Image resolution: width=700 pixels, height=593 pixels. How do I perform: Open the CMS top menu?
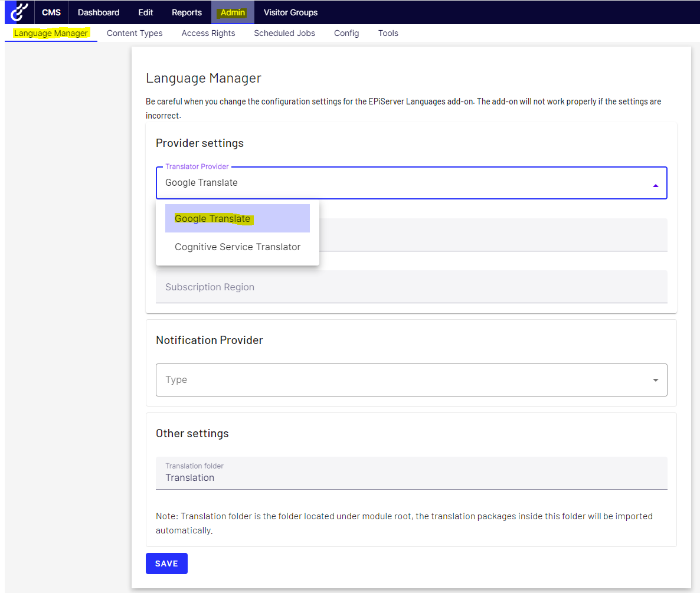(51, 12)
